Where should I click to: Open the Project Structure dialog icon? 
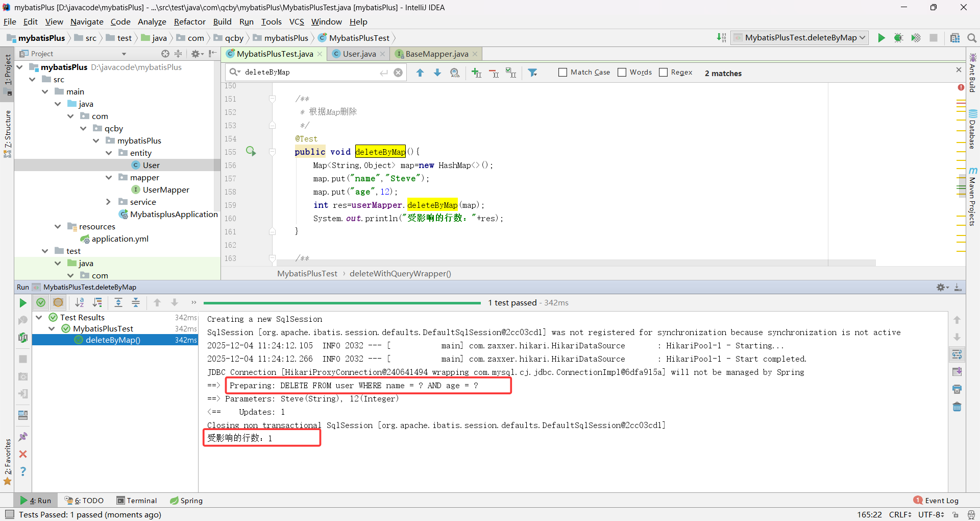pos(955,38)
